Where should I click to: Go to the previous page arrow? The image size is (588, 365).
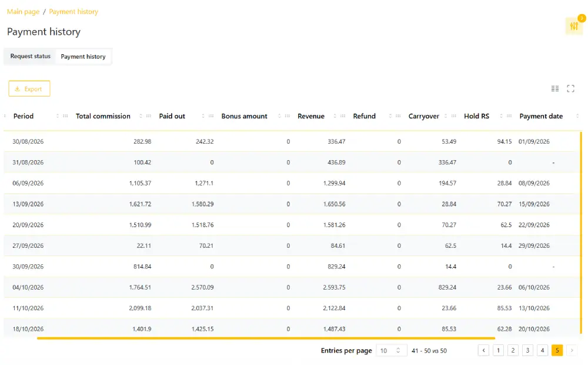tap(483, 350)
